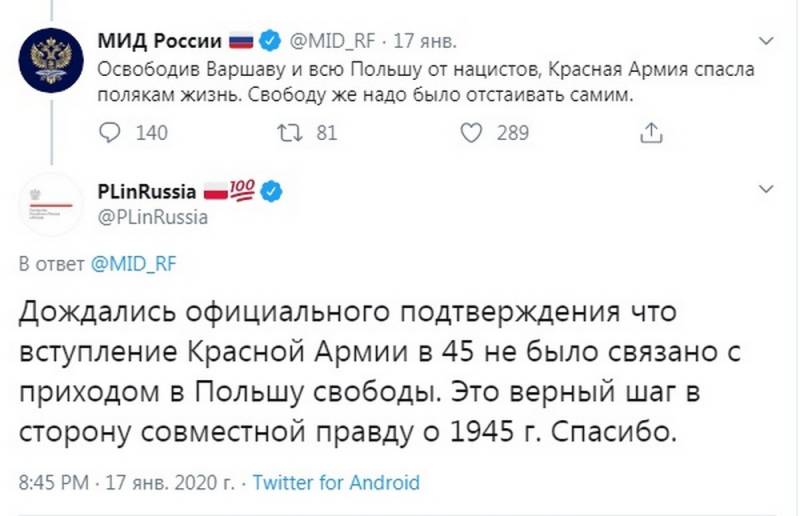This screenshot has height=516, width=800.
Task: Open share menu of MID tweet
Action: click(651, 132)
